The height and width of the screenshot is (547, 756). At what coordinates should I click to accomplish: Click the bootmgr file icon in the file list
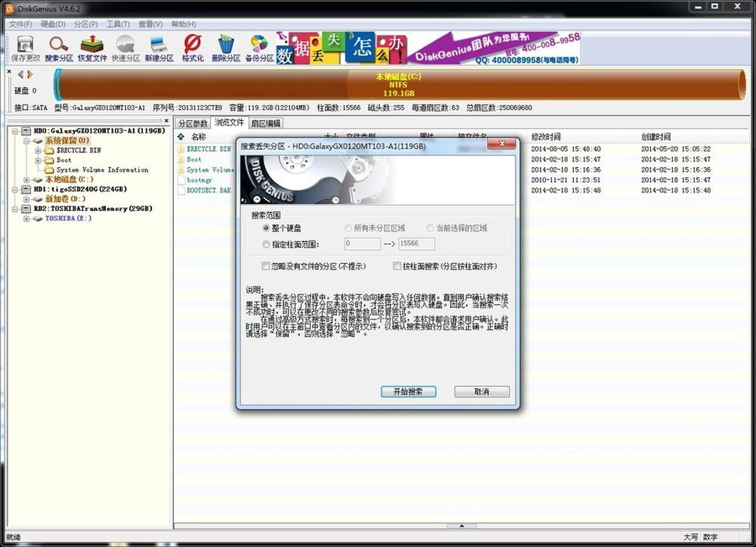tap(181, 180)
